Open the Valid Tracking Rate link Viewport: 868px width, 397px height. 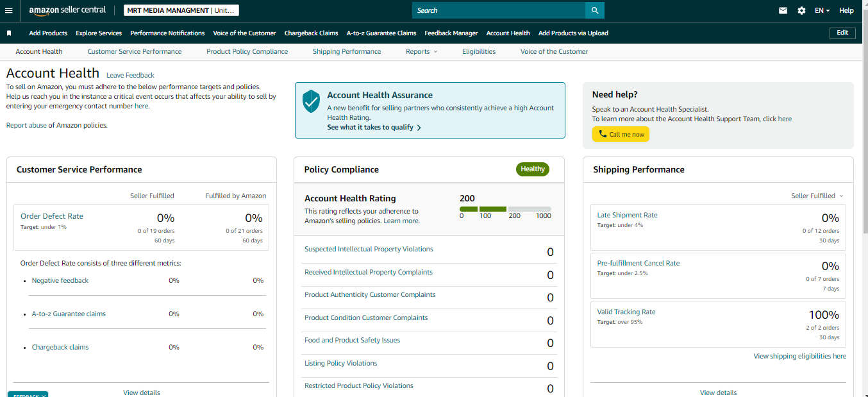626,312
